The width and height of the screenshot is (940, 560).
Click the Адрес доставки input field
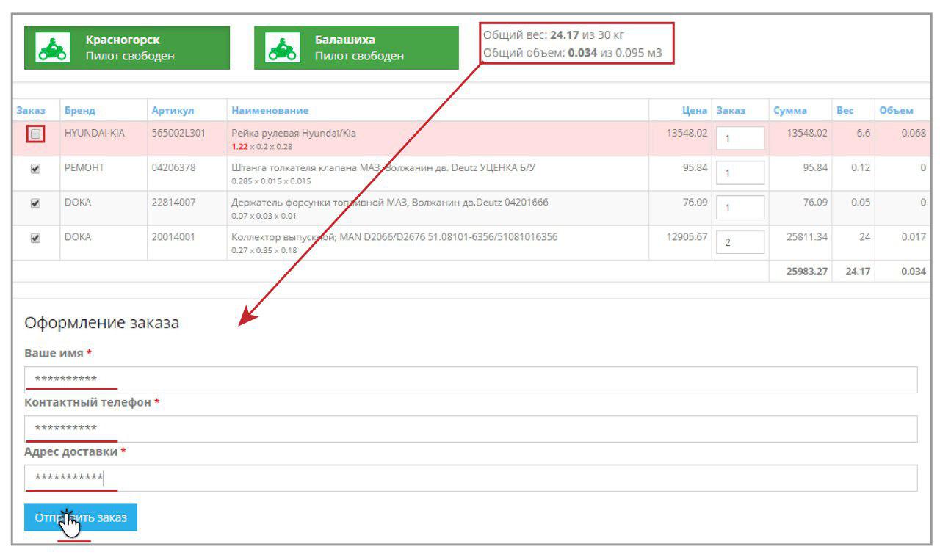pos(470,478)
